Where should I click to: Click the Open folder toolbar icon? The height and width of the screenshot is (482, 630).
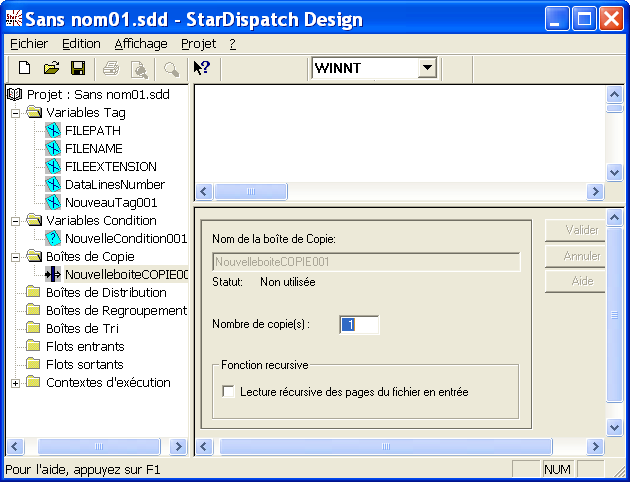coord(51,68)
